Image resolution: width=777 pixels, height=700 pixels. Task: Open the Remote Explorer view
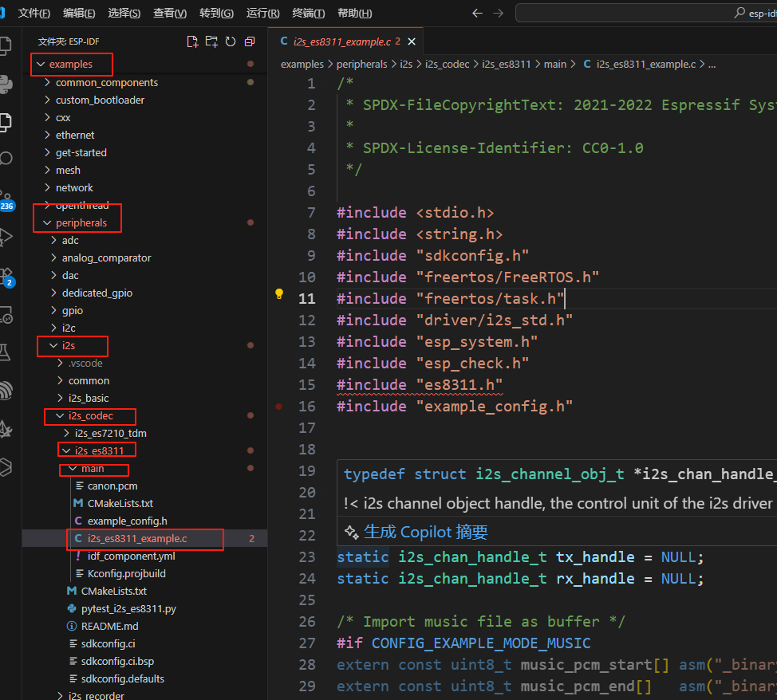(x=6, y=316)
